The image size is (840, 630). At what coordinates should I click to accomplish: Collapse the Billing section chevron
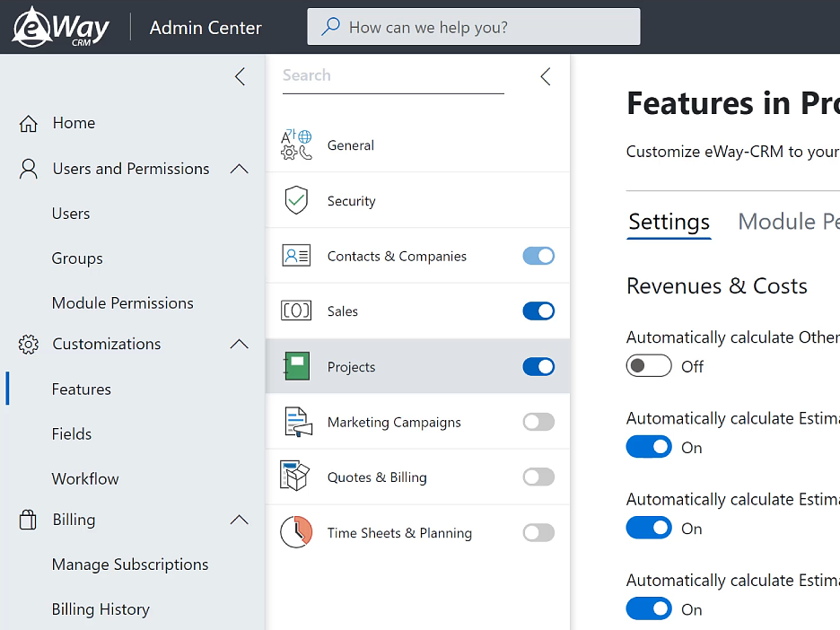point(239,520)
